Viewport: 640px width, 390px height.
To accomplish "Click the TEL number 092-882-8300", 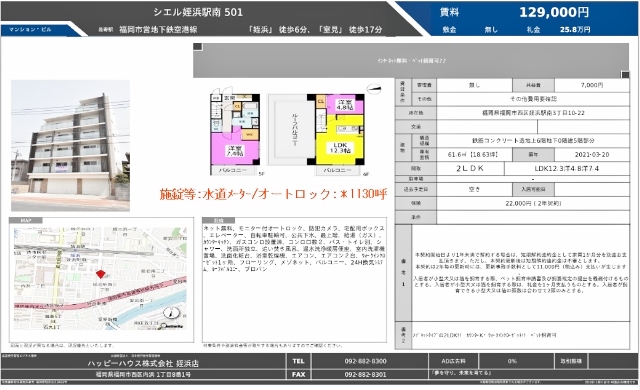I will 365,361.
